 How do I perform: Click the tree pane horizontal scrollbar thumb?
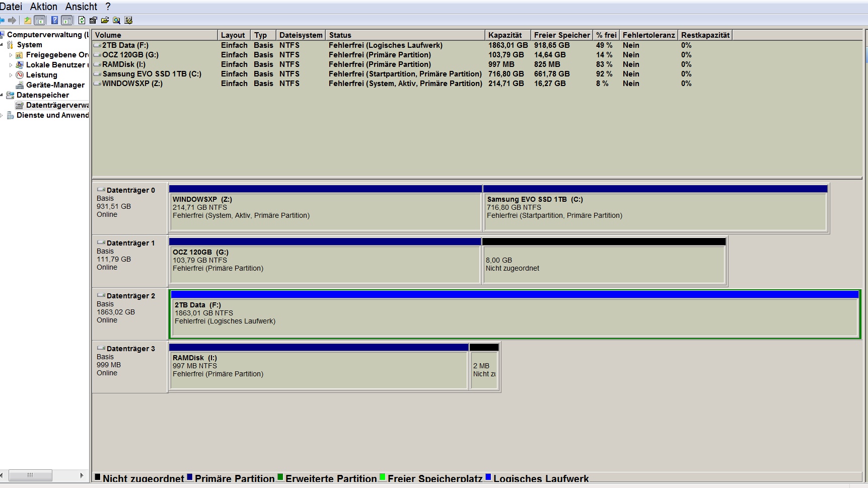30,475
